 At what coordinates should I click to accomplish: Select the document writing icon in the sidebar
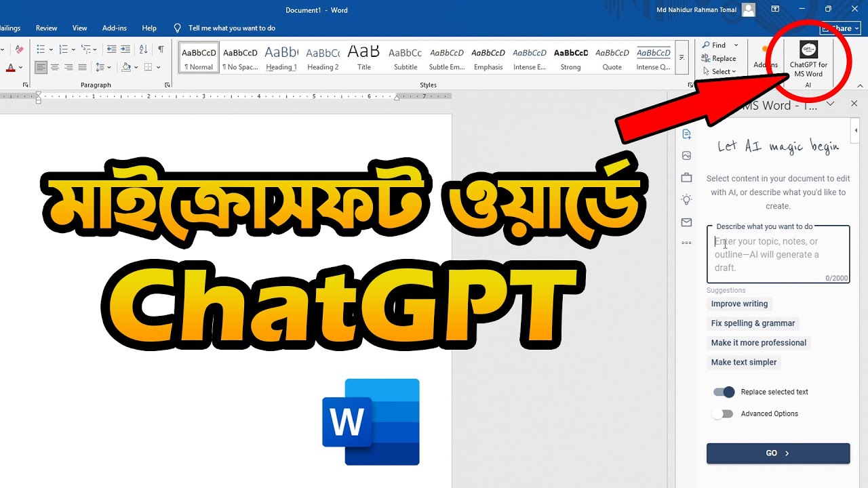click(687, 134)
